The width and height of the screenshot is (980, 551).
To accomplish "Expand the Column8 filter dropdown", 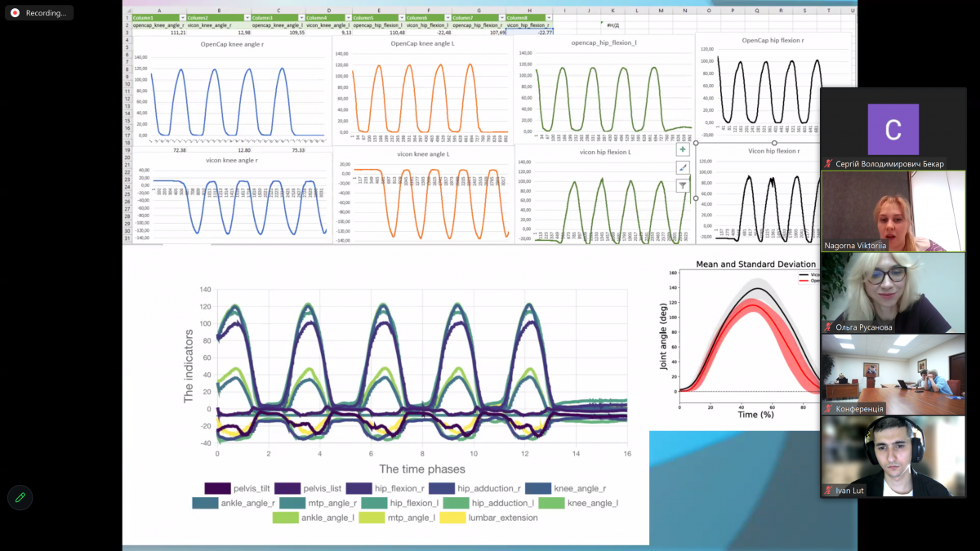I will (549, 17).
